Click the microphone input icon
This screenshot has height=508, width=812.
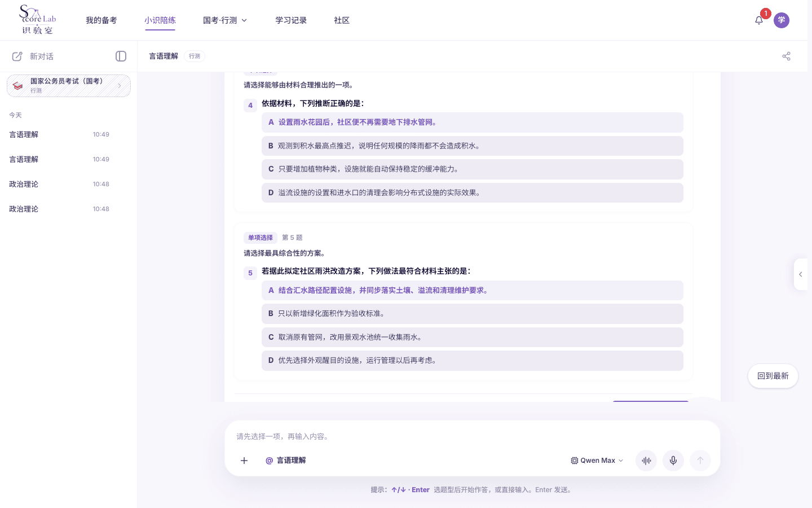(x=673, y=461)
